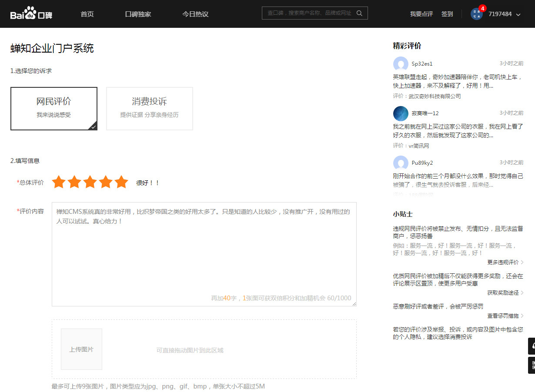Click the search magnifier icon
535x392 pixels.
point(359,13)
